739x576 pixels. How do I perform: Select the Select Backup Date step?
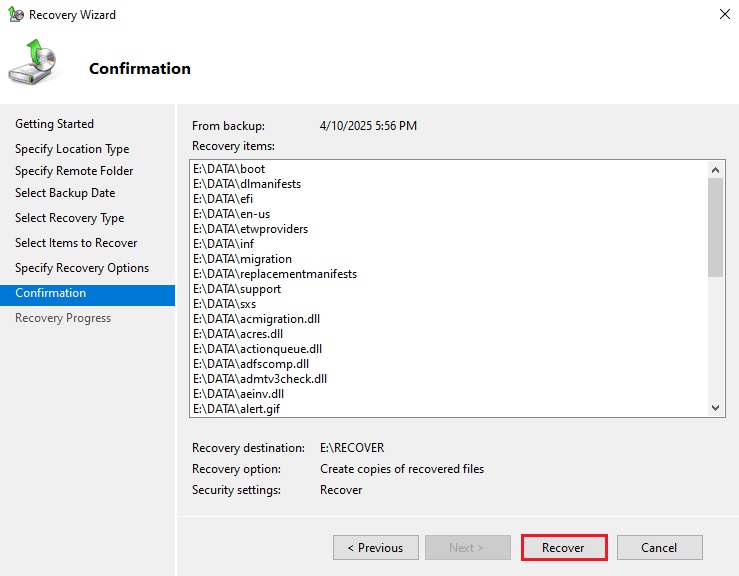65,193
